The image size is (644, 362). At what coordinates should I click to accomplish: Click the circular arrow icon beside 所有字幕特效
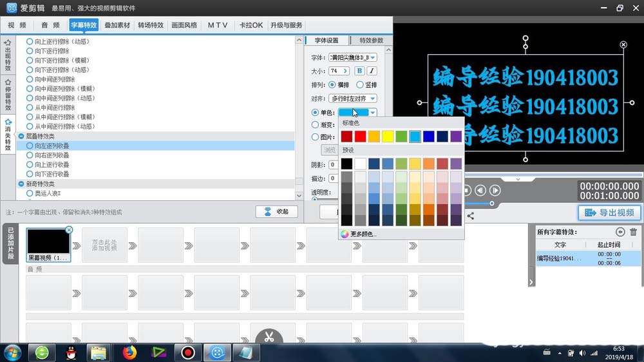pyautogui.click(x=620, y=232)
